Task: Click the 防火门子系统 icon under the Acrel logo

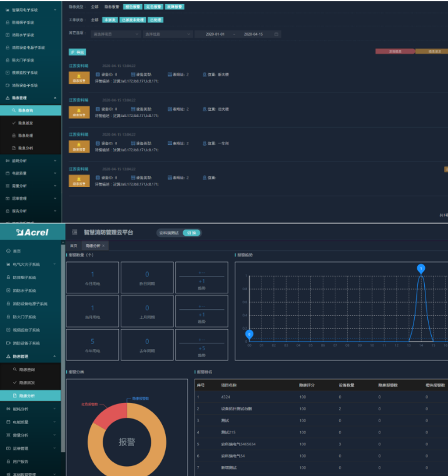Action: 8,316
